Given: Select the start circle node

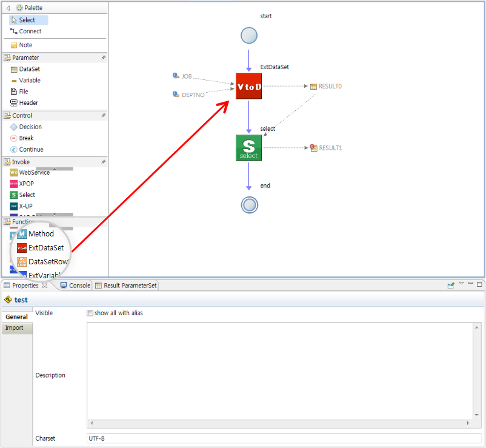Looking at the screenshot, I should 249,36.
